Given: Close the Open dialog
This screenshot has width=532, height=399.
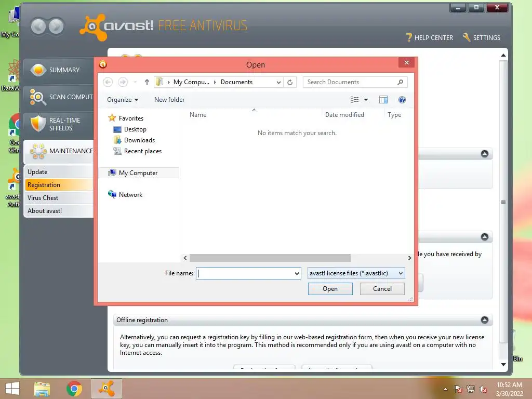Looking at the screenshot, I should 407,63.
